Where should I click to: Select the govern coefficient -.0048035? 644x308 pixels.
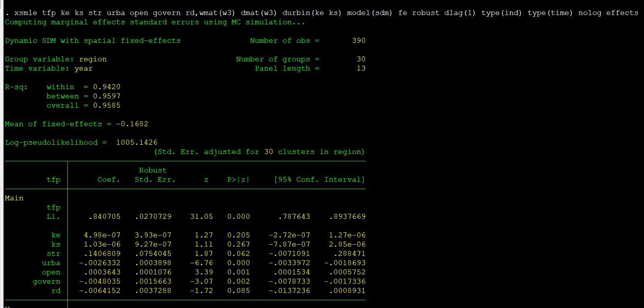point(100,281)
